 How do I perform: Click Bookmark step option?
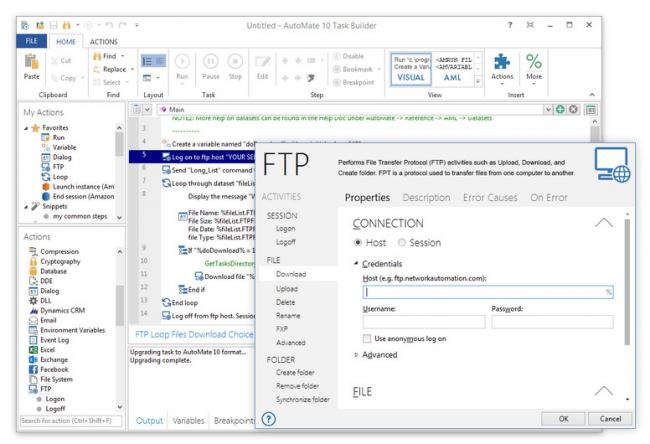[353, 69]
